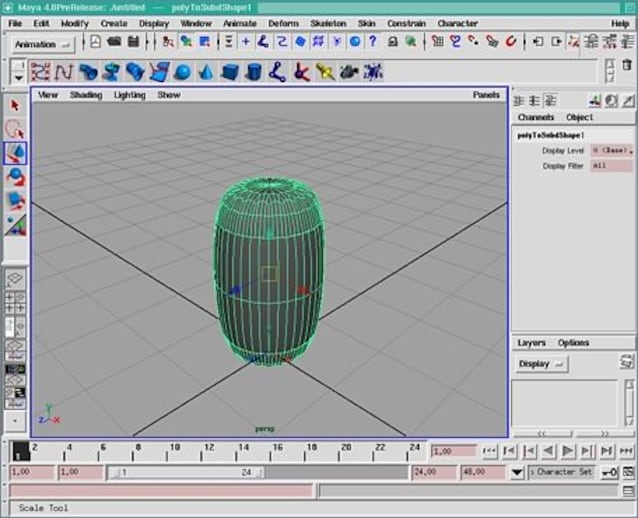Screen dimensions: 638x518
Task: Click the Channels menu in Channel Box
Action: 536,117
